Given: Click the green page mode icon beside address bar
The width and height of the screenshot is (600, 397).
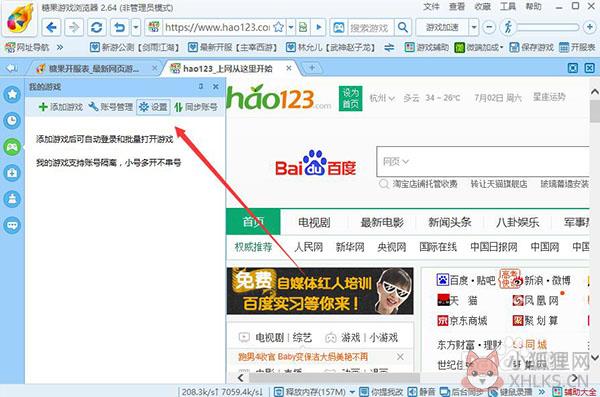Looking at the screenshot, I should 303,27.
